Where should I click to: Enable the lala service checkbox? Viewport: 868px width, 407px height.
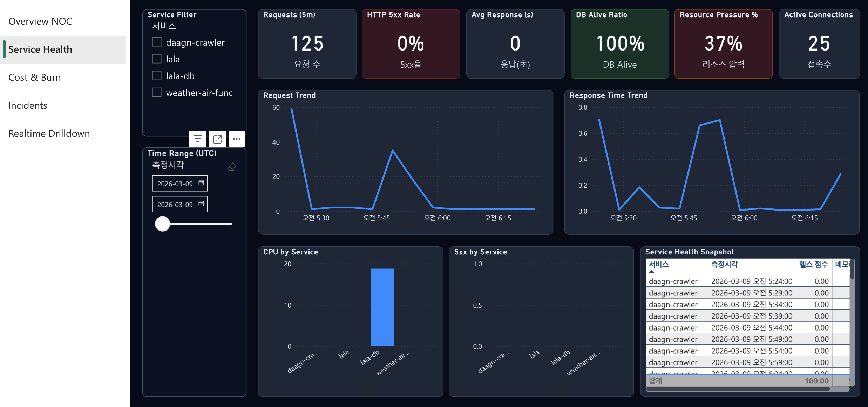coord(157,59)
